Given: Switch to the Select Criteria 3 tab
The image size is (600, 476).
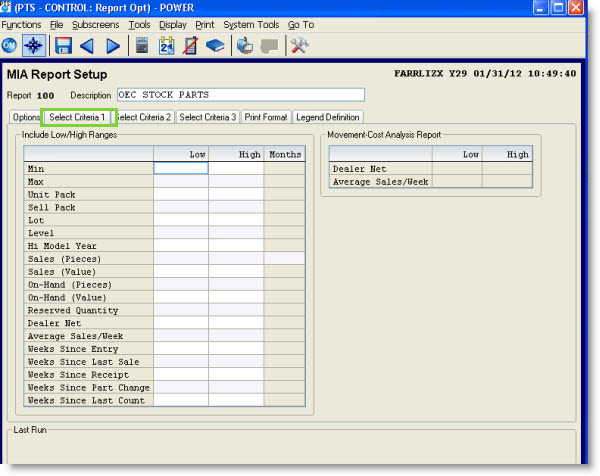Looking at the screenshot, I should 208,117.
